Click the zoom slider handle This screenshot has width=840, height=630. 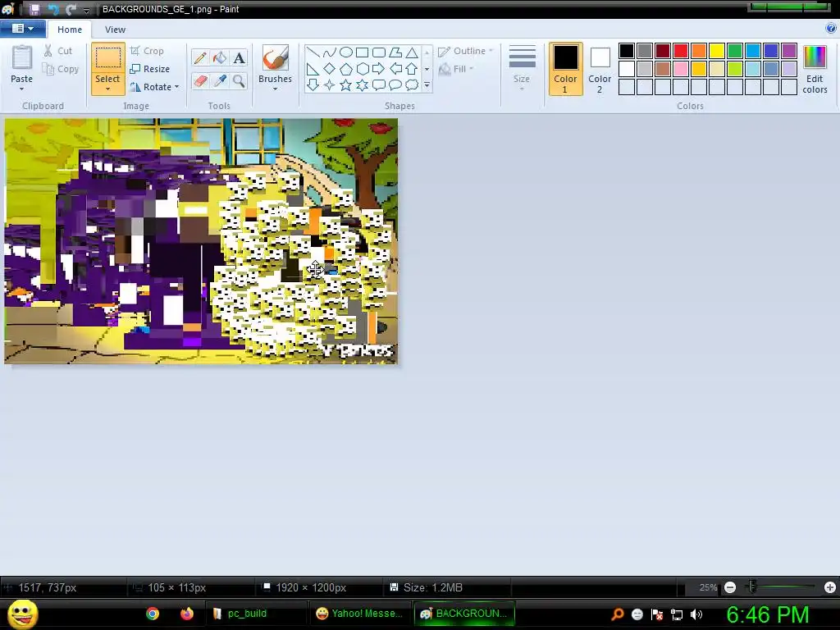click(752, 587)
